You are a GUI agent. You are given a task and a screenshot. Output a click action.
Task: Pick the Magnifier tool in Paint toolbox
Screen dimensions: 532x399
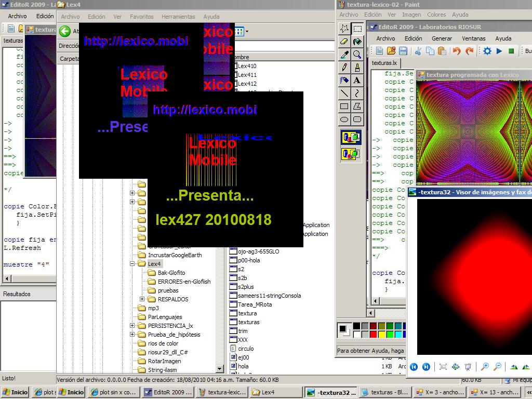pos(357,54)
